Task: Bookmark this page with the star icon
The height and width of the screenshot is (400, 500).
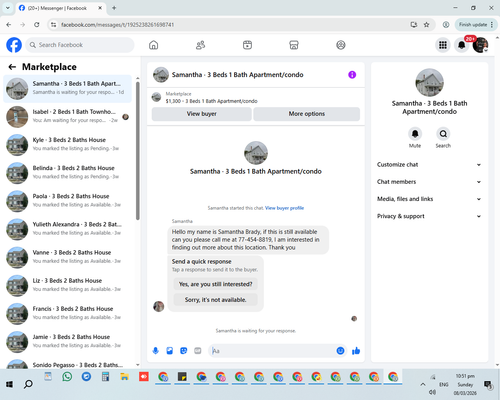Action: (x=426, y=25)
